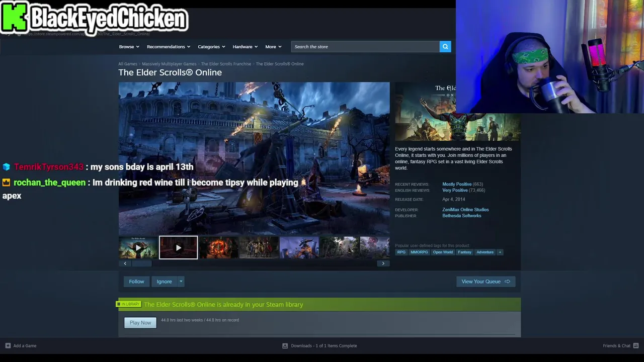Open Very Positive English reviews
Image resolution: width=644 pixels, height=362 pixels.
click(x=455, y=190)
